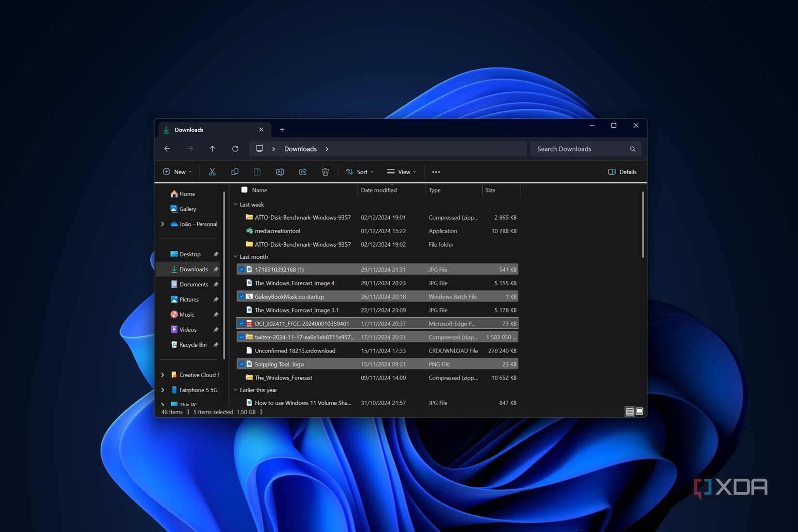Click the Copy icon in toolbar

pyautogui.click(x=235, y=172)
